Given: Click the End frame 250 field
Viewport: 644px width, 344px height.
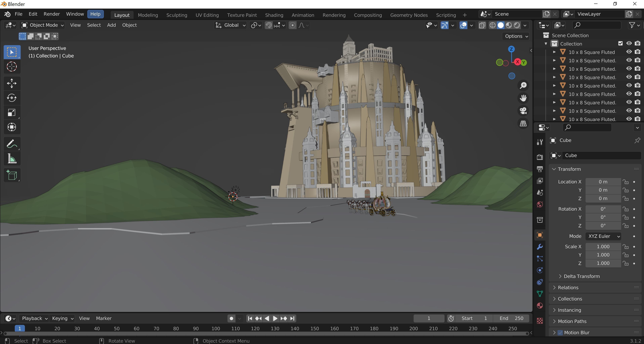Looking at the screenshot, I should [511, 318].
